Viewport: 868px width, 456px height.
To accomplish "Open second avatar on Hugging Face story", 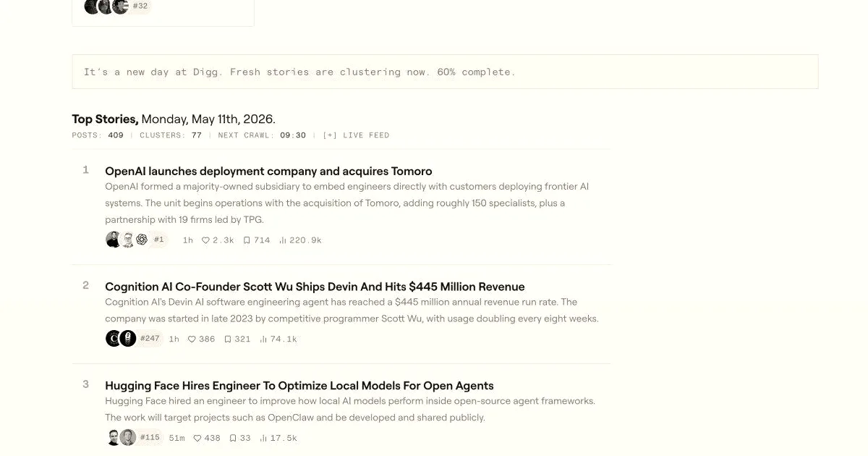I will [x=128, y=437].
